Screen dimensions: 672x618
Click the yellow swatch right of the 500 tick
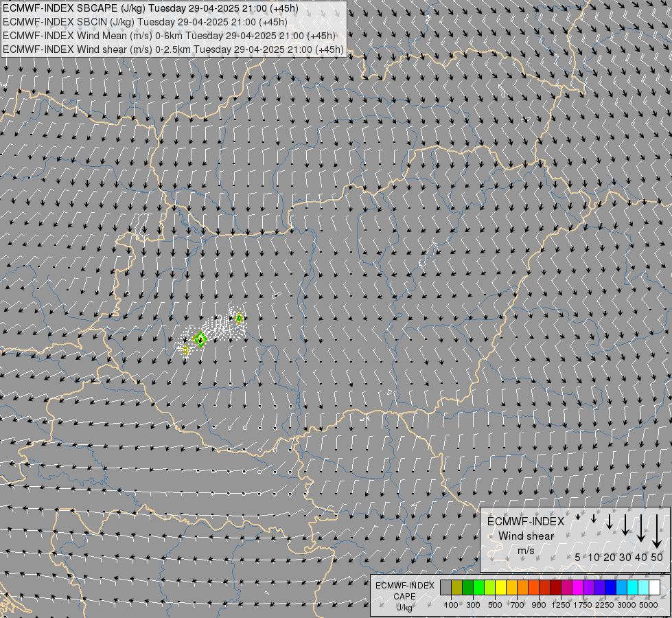tap(500, 587)
